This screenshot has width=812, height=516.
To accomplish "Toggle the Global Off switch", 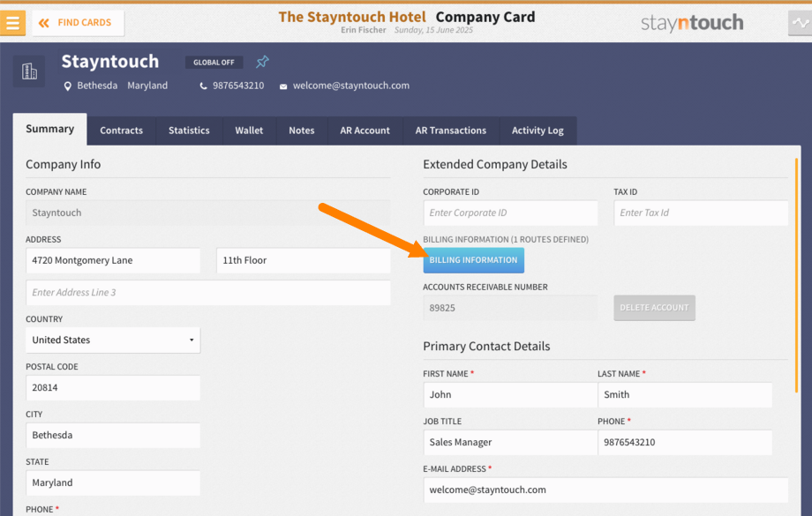I will 214,62.
